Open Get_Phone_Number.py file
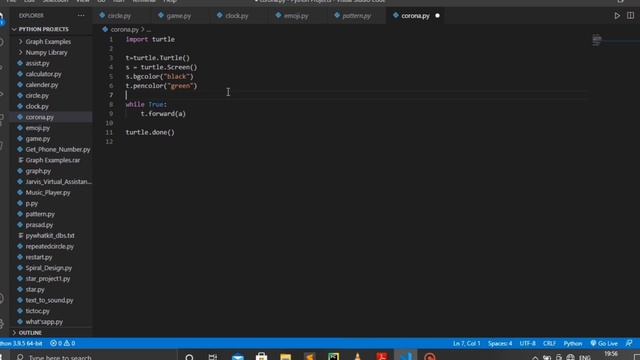 [x=58, y=149]
